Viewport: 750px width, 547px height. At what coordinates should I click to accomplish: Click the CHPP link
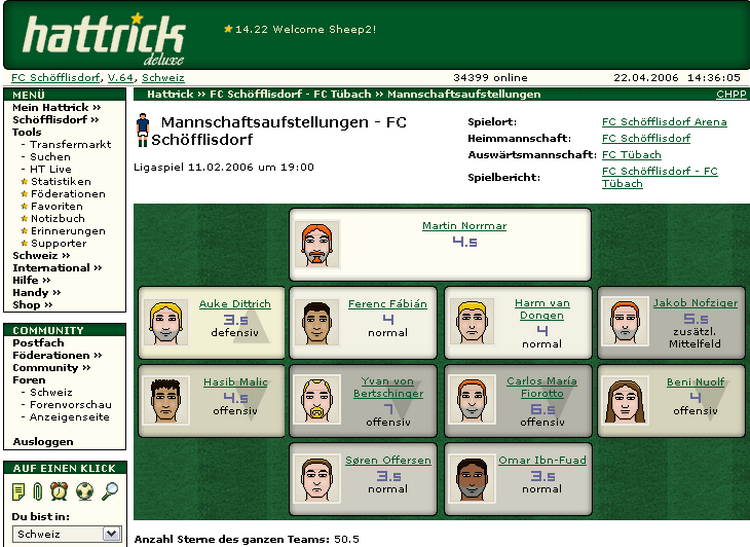click(731, 94)
